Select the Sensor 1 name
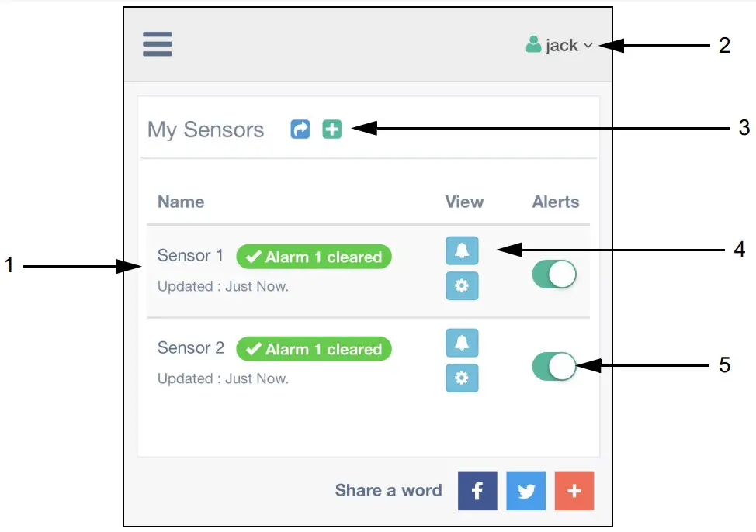 click(190, 255)
